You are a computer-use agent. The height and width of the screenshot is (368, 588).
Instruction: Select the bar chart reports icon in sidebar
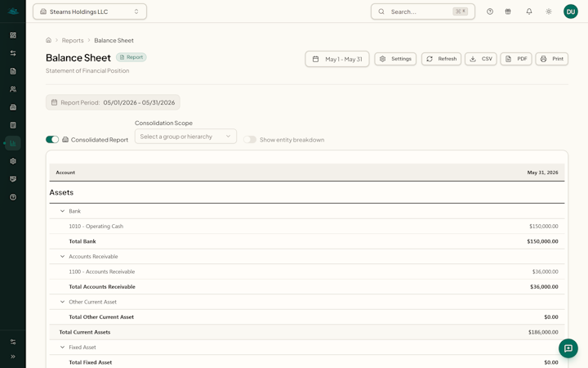(13, 143)
